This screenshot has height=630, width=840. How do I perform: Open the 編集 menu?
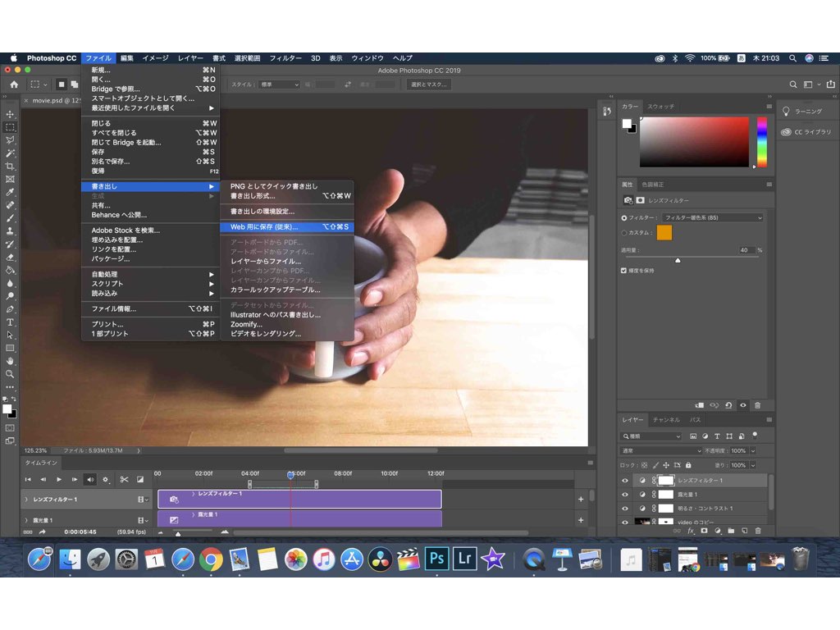[x=127, y=58]
